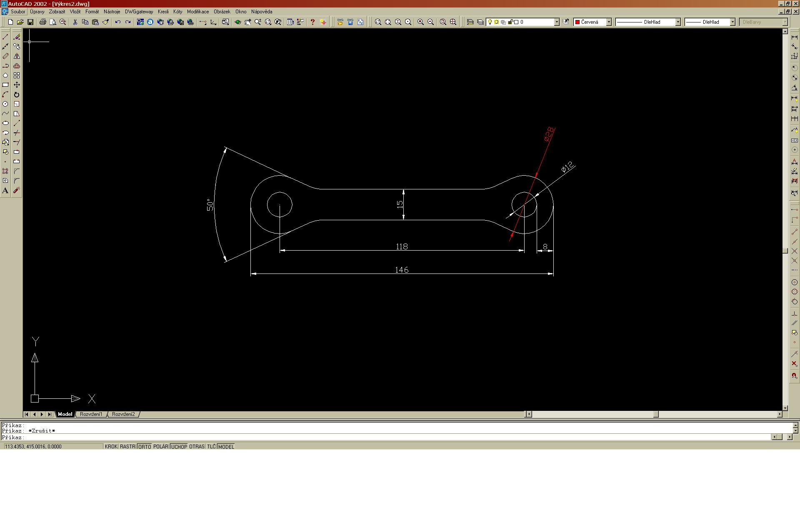Viewport: 800px width, 532px height.
Task: Switch to the Rozvržení2 tab
Action: point(123,414)
